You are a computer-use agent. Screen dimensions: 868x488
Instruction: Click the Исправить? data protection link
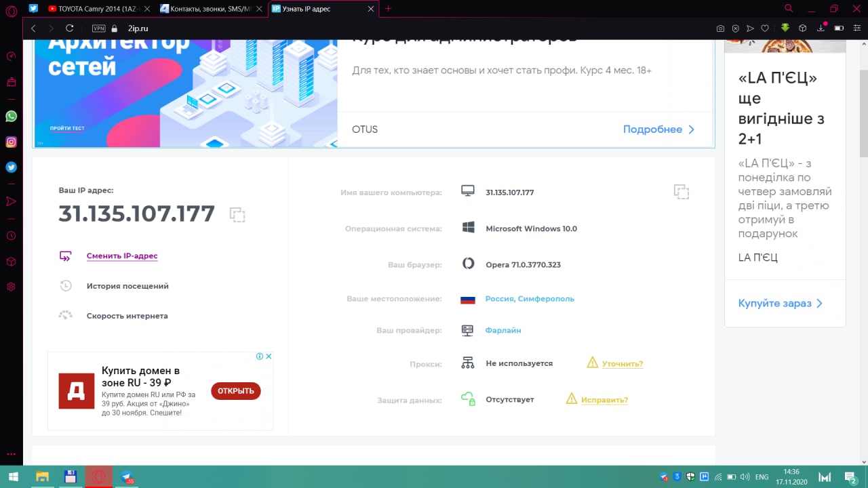(x=604, y=400)
